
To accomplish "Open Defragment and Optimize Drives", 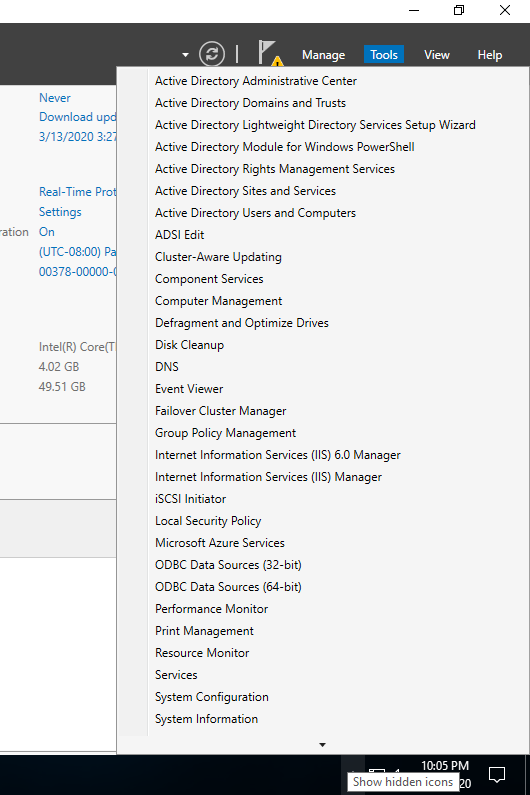I will (x=241, y=323).
